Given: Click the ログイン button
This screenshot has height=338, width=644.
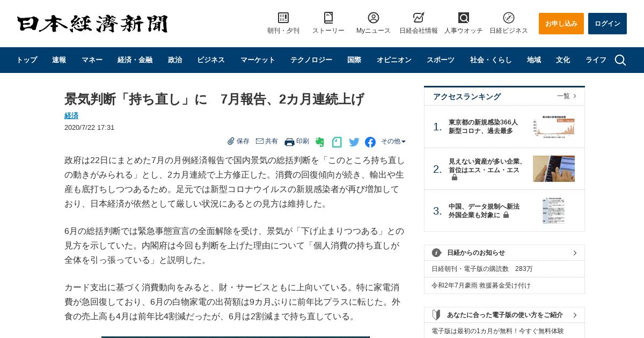Looking at the screenshot, I should tap(608, 24).
